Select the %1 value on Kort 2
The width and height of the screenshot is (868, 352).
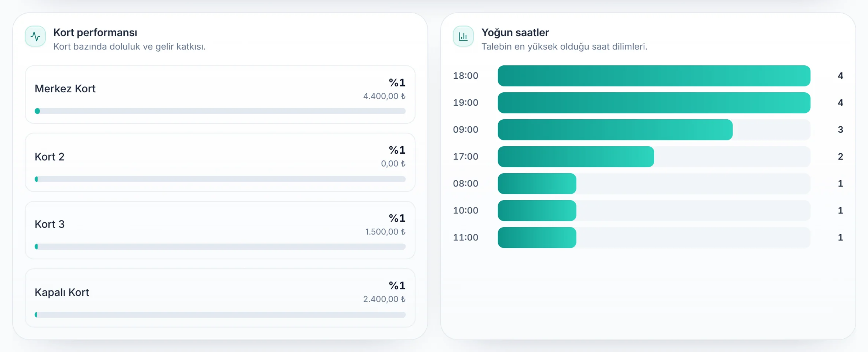coord(397,150)
